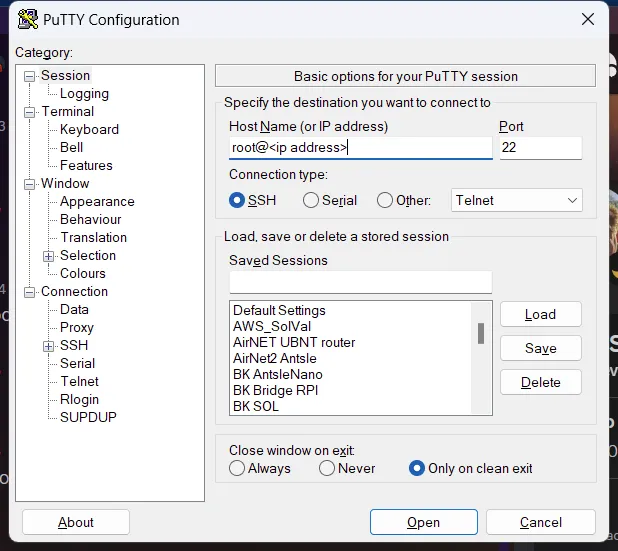The width and height of the screenshot is (618, 551).
Task: Select AirNet2 Antsle saved session
Action: [x=275, y=358]
